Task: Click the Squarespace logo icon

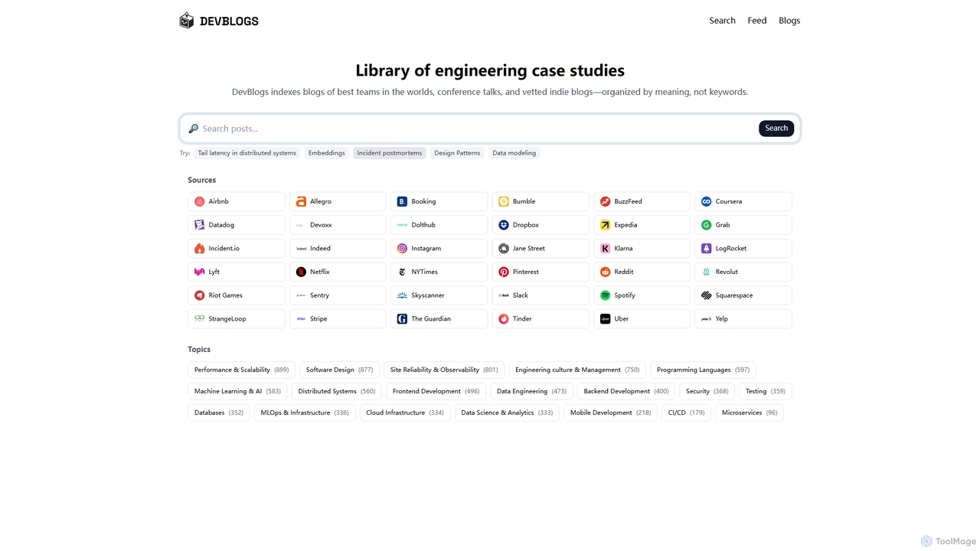Action: coord(706,295)
